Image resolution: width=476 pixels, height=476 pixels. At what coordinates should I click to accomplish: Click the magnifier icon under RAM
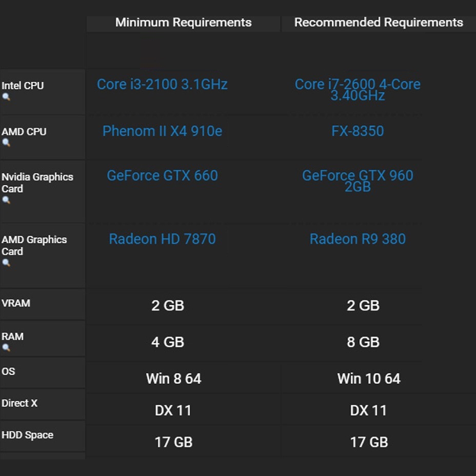[6, 348]
